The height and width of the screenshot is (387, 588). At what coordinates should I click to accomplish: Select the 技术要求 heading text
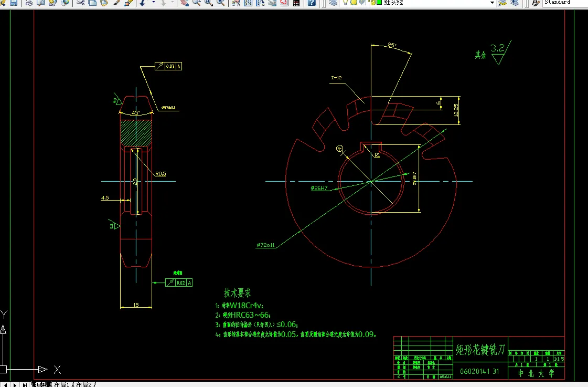pyautogui.click(x=238, y=293)
